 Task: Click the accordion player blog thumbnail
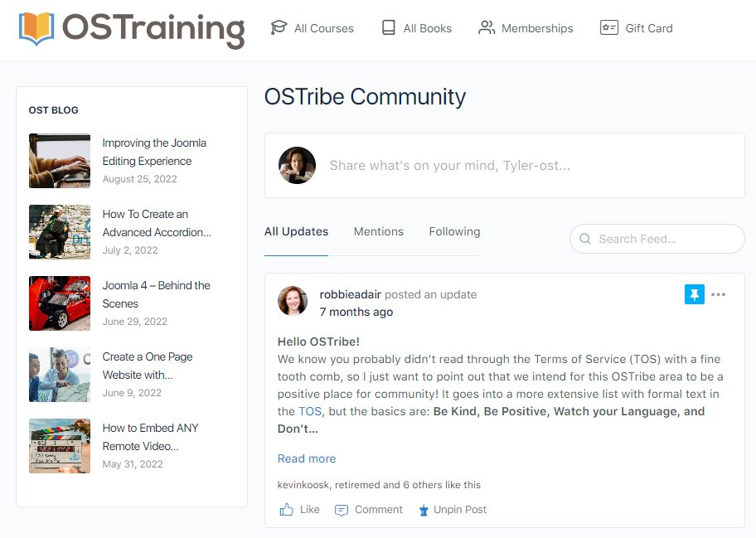tap(60, 232)
